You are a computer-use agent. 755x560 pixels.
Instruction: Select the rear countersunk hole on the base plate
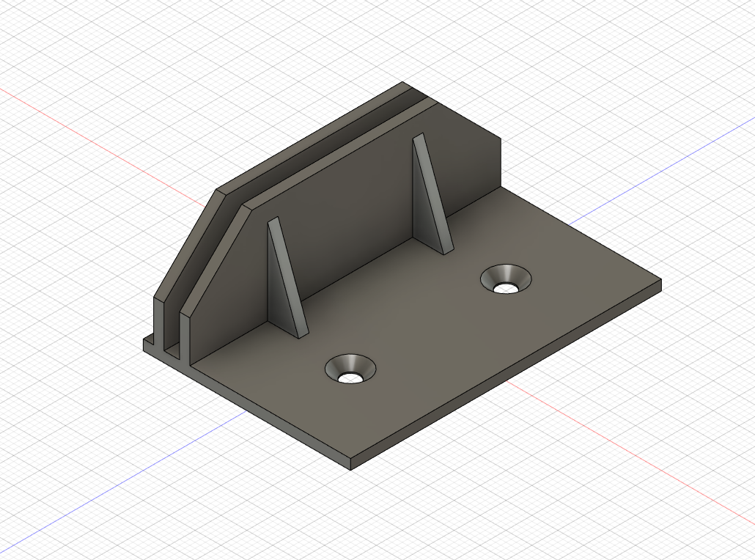506,279
